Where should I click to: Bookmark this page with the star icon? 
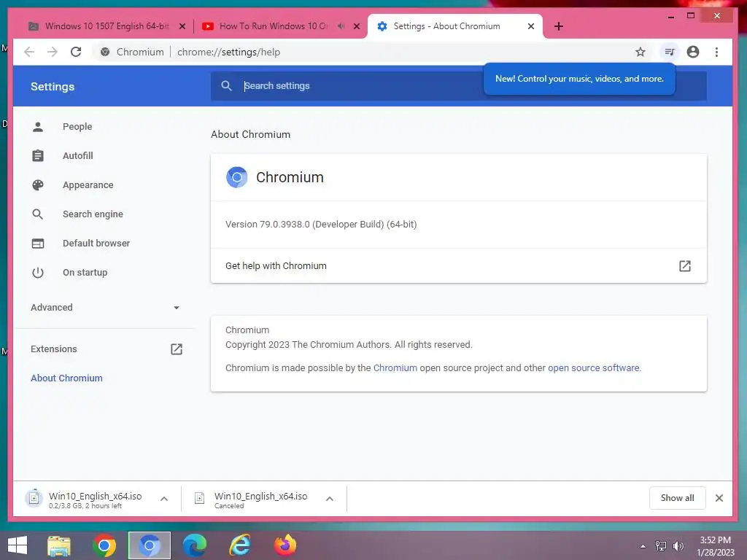pos(640,52)
